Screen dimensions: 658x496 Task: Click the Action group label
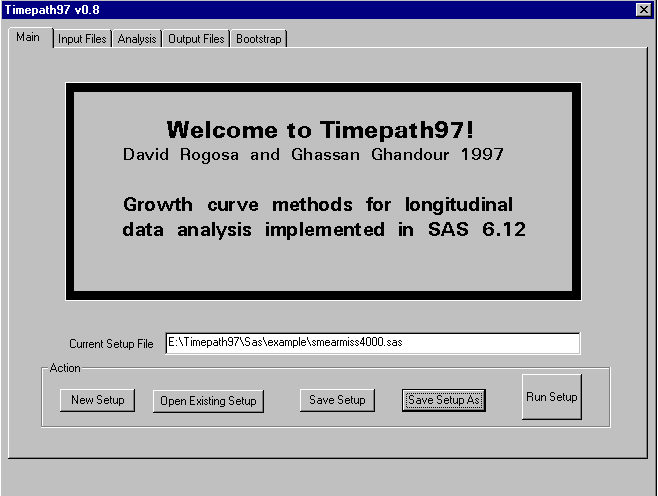65,368
